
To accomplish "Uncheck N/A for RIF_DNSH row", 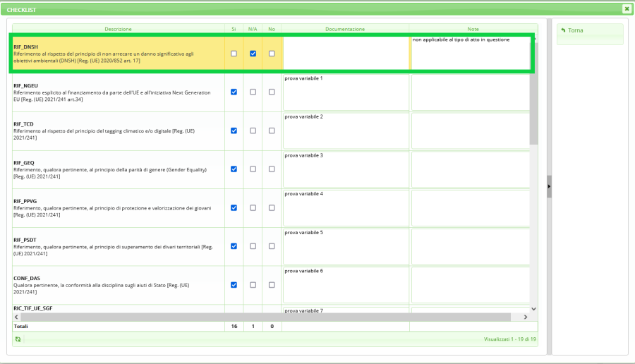I will 253,54.
